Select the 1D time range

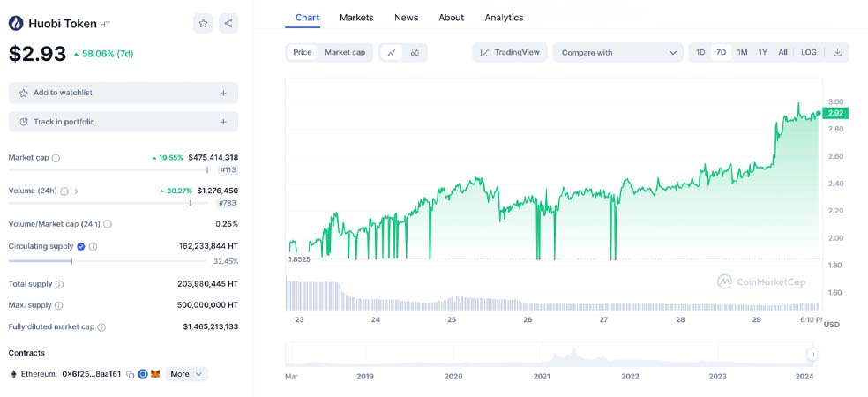[700, 53]
